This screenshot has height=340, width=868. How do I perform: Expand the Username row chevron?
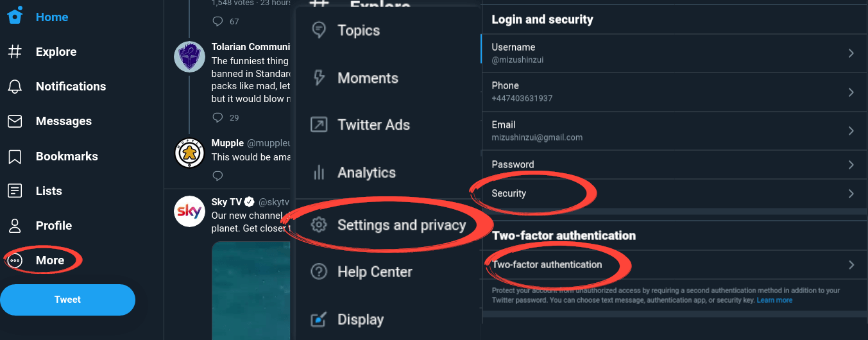(851, 53)
